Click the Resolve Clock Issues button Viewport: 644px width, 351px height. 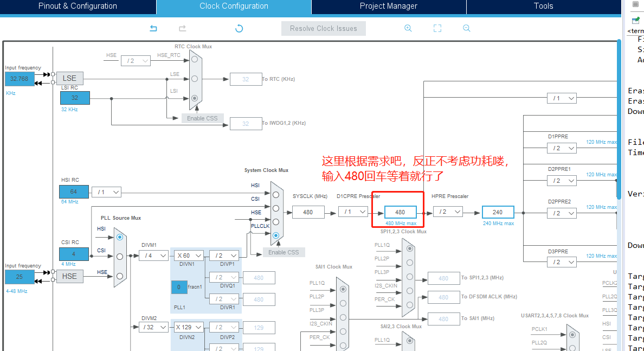[x=324, y=28]
